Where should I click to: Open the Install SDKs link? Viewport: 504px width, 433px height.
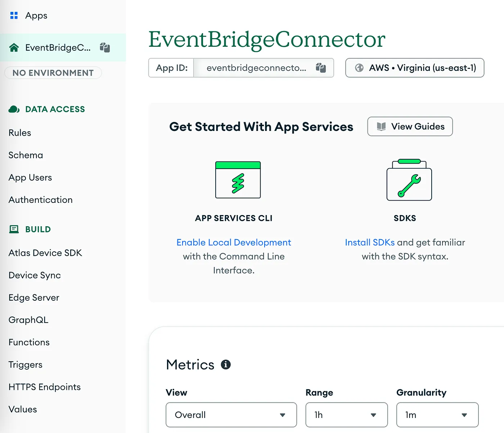pyautogui.click(x=370, y=242)
